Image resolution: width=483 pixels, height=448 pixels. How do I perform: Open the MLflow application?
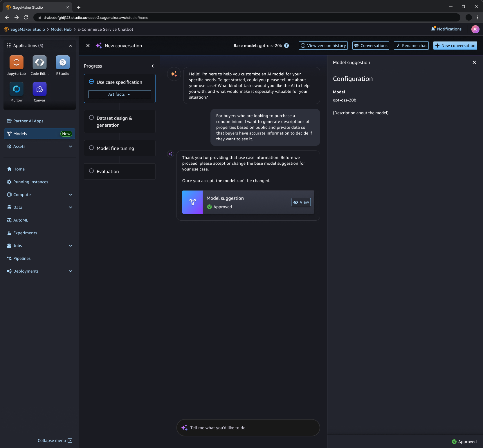tap(16, 89)
